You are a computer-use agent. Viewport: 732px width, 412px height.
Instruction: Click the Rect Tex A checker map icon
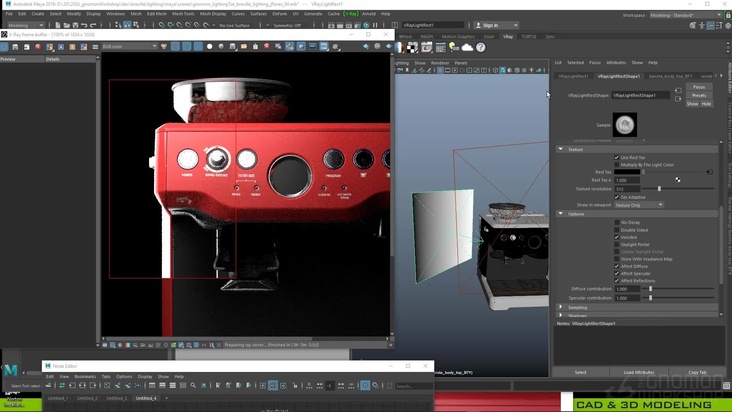click(x=677, y=180)
